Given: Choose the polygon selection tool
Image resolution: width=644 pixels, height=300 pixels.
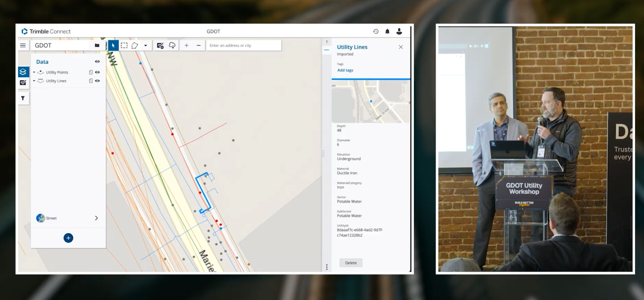Looking at the screenshot, I should [x=135, y=45].
